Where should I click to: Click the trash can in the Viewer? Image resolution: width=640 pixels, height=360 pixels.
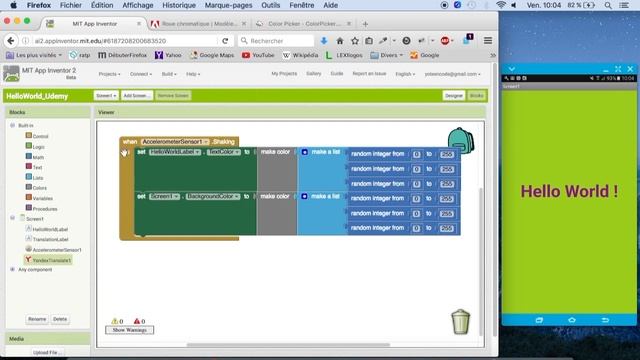click(460, 322)
